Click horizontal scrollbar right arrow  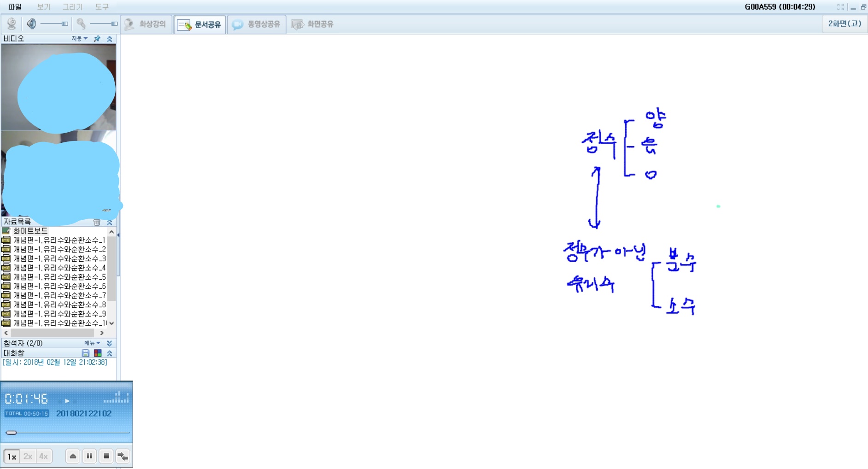click(102, 333)
